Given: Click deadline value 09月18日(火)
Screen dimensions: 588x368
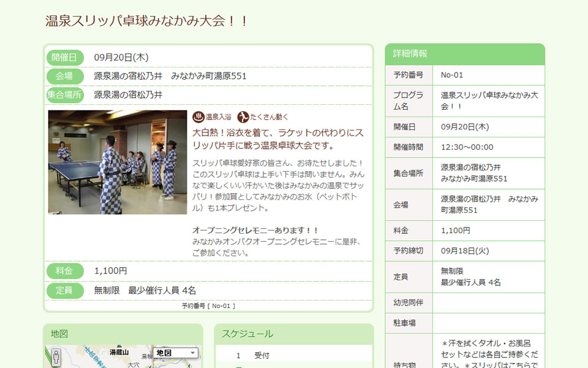Looking at the screenshot, I should point(465,251).
